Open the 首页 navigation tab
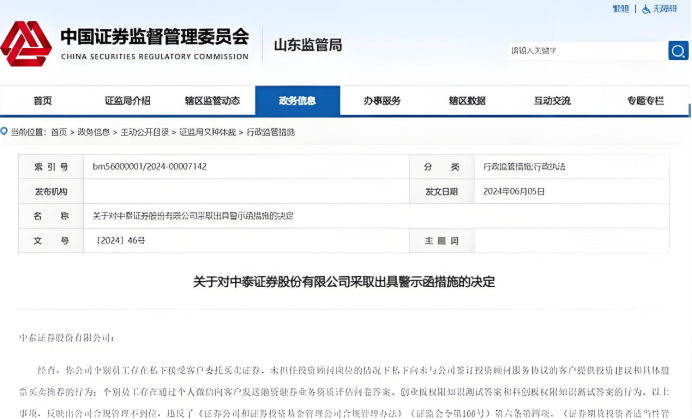 [43, 101]
